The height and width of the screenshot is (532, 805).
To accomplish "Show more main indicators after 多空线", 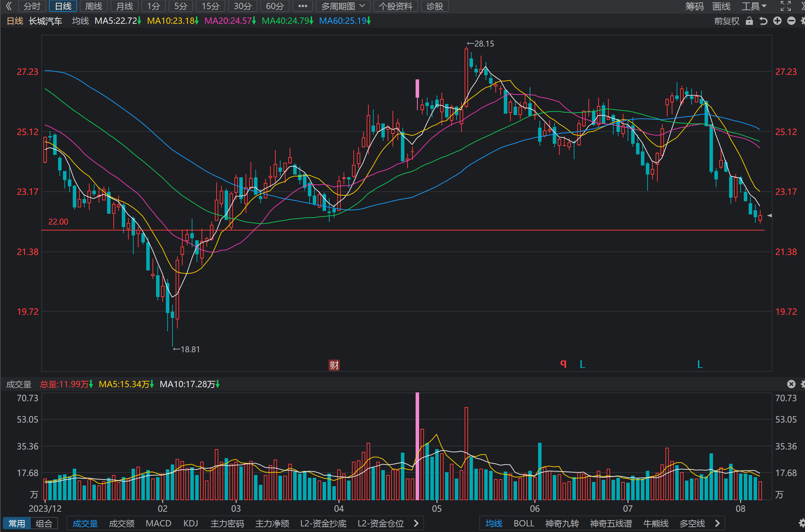I will coord(718,523).
